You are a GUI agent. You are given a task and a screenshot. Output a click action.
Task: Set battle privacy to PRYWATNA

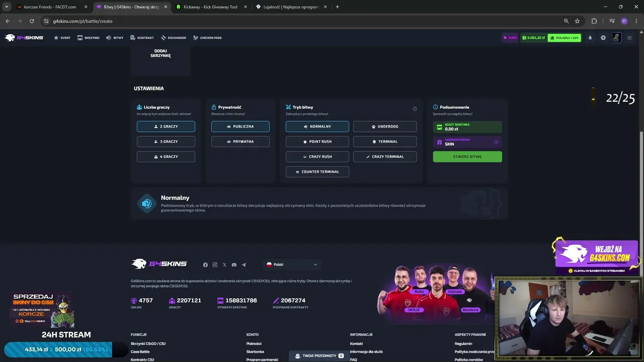pyautogui.click(x=240, y=142)
